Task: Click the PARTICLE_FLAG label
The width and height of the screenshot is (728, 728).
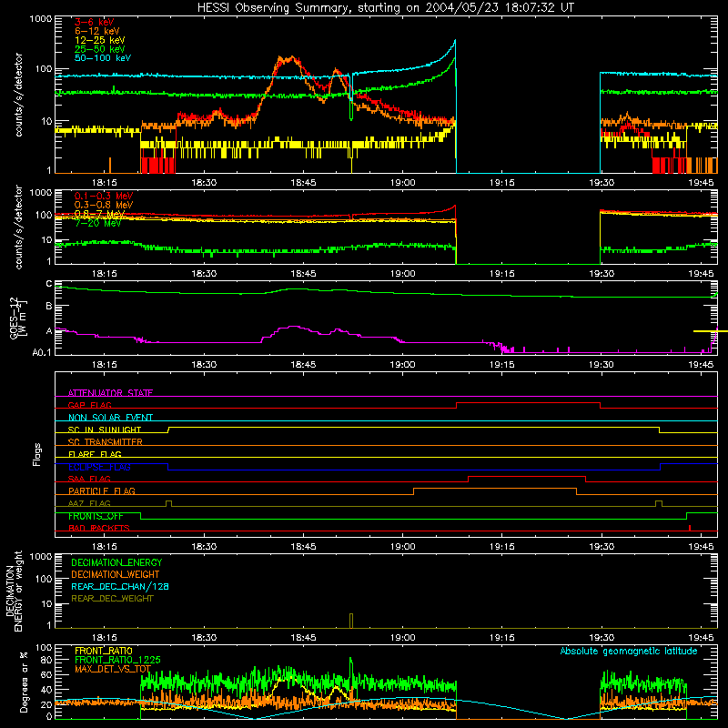Action: coord(102,490)
